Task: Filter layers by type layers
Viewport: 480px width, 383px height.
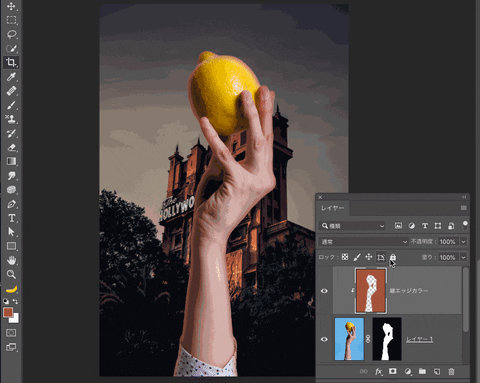Action: (x=425, y=226)
